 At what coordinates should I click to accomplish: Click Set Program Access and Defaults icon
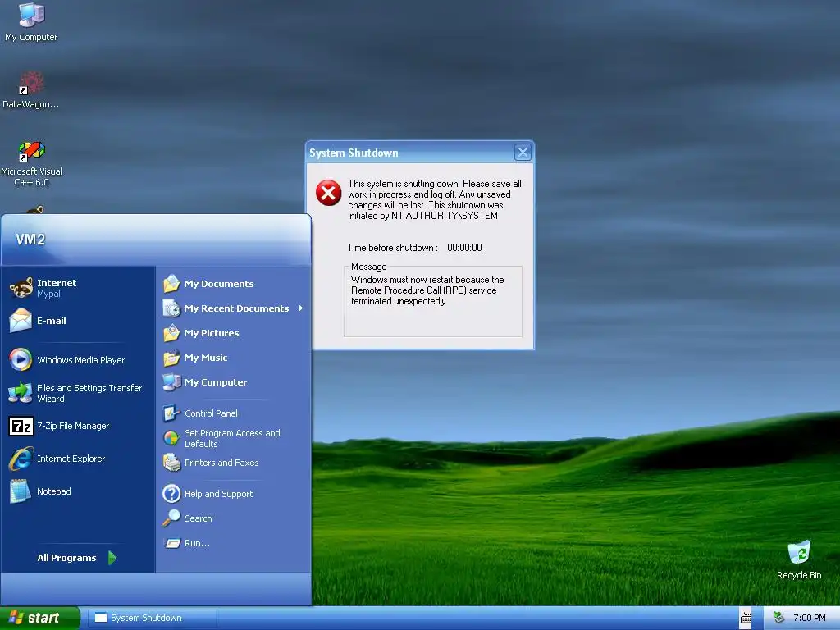pyautogui.click(x=171, y=438)
